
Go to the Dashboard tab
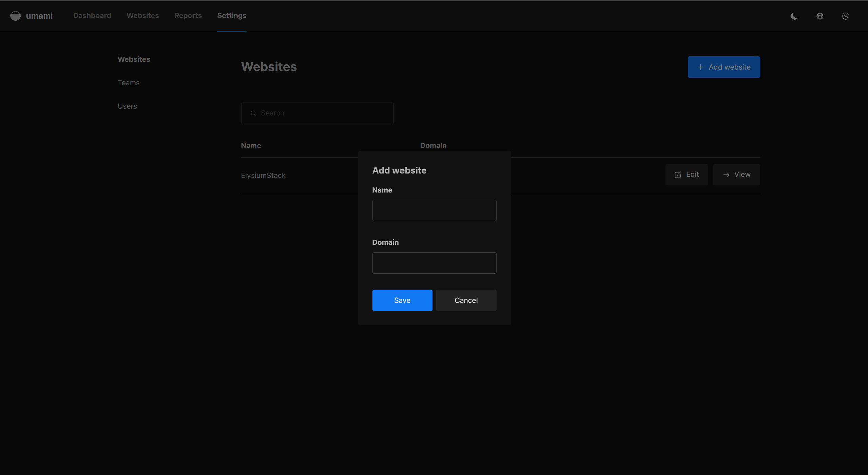click(92, 16)
